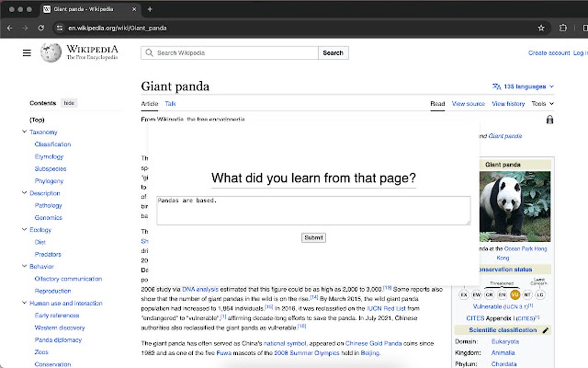
Task: Bookmark the page via the star icon
Action: pos(541,27)
